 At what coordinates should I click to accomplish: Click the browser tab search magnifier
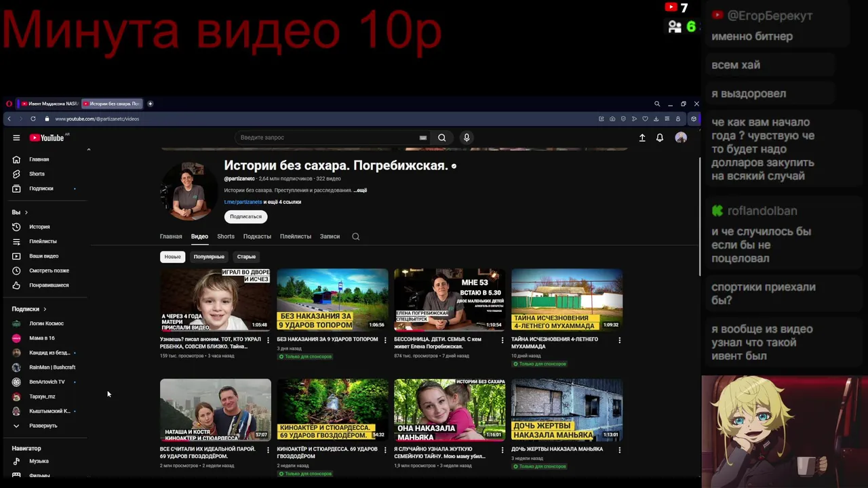coord(657,104)
